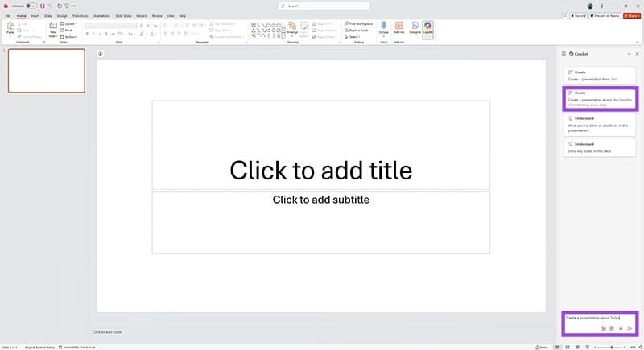
Task: Select slide 1 thumbnail
Action: 47,71
